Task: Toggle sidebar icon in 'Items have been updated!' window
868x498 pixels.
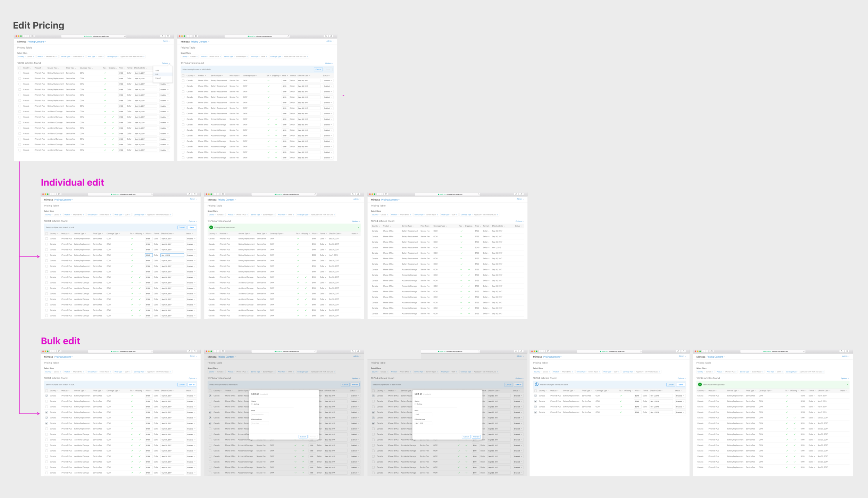Action: click(711, 351)
